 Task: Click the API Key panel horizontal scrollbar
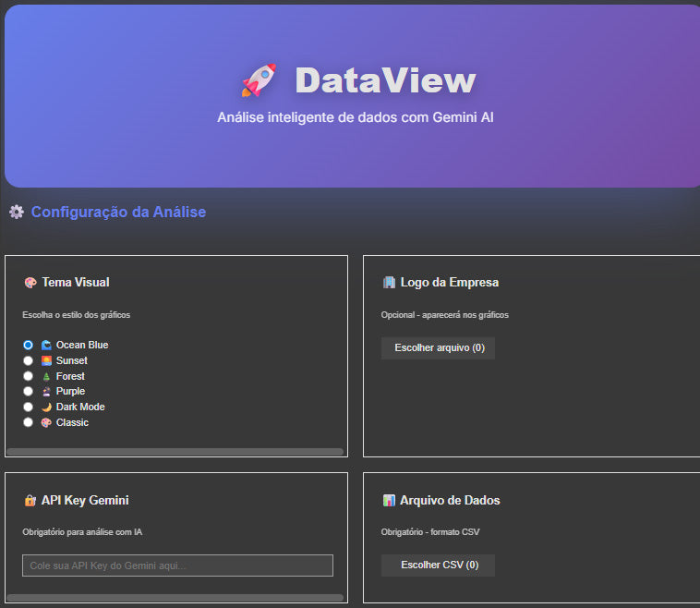pos(175,598)
